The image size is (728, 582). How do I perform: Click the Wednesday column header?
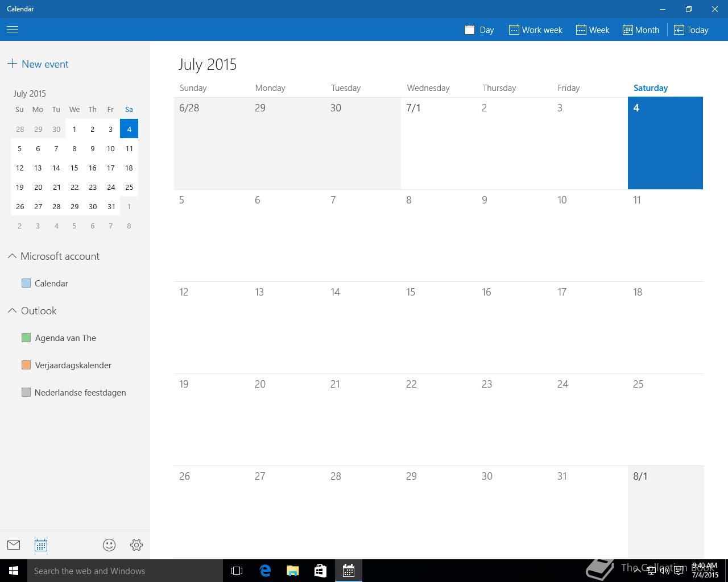click(x=428, y=88)
